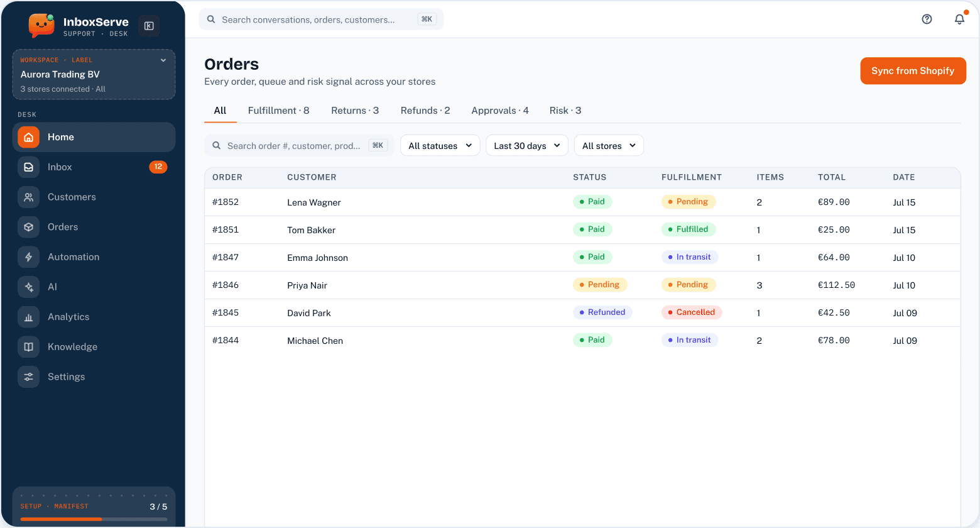Image resolution: width=980 pixels, height=528 pixels.
Task: Open the All stores dropdown
Action: click(609, 146)
